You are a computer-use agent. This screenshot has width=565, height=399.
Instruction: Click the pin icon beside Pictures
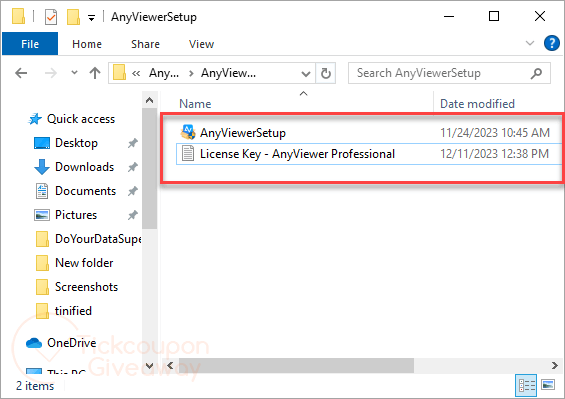[132, 215]
